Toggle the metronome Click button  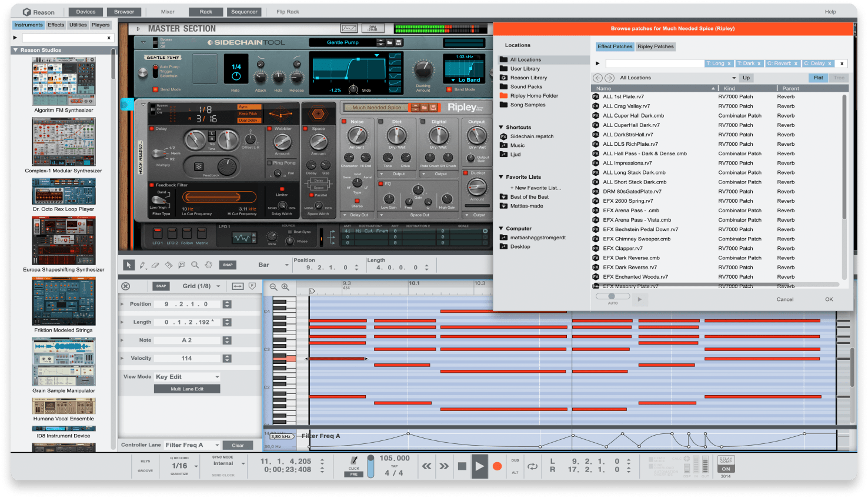[354, 462]
